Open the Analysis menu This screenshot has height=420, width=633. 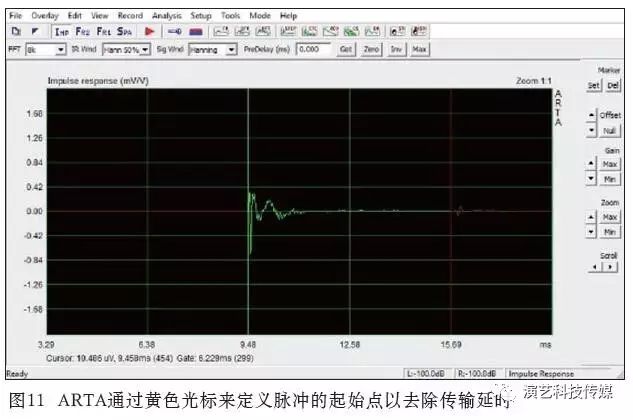[166, 16]
